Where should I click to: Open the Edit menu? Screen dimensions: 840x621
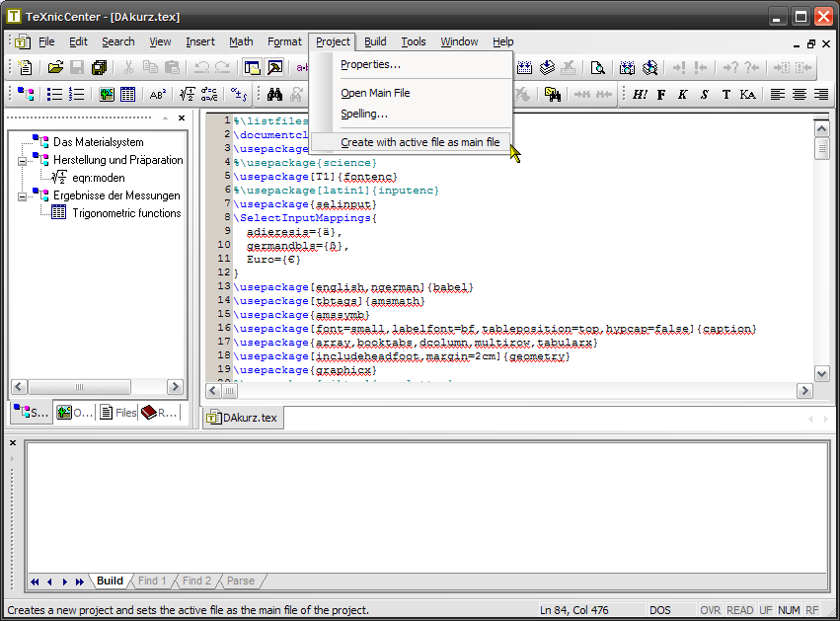click(x=78, y=41)
